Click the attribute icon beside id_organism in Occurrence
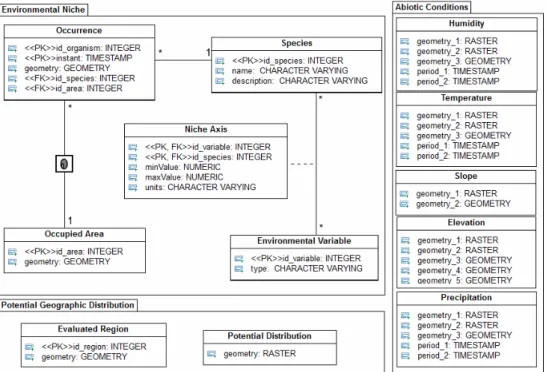Screen dimensions: 546x372 (x=13, y=48)
